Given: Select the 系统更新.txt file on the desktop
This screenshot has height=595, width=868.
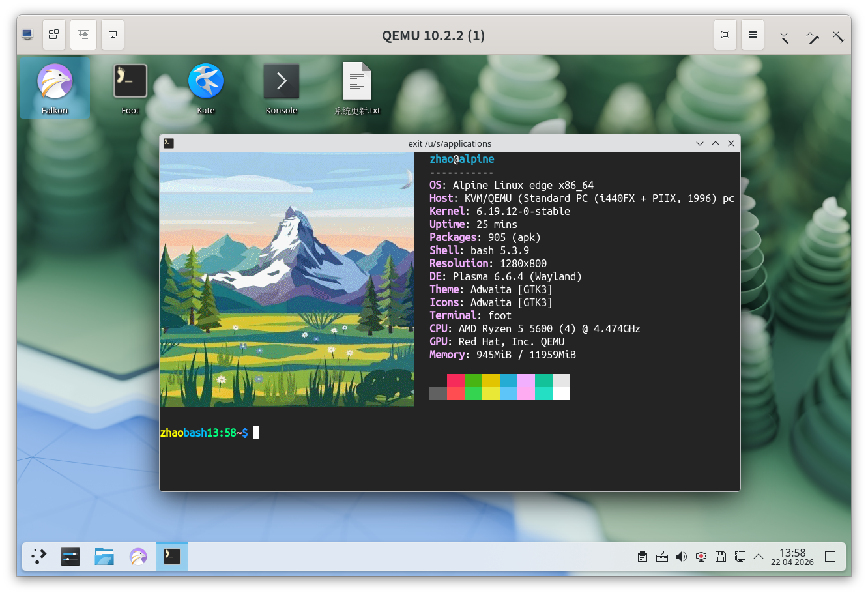Looking at the screenshot, I should point(357,88).
